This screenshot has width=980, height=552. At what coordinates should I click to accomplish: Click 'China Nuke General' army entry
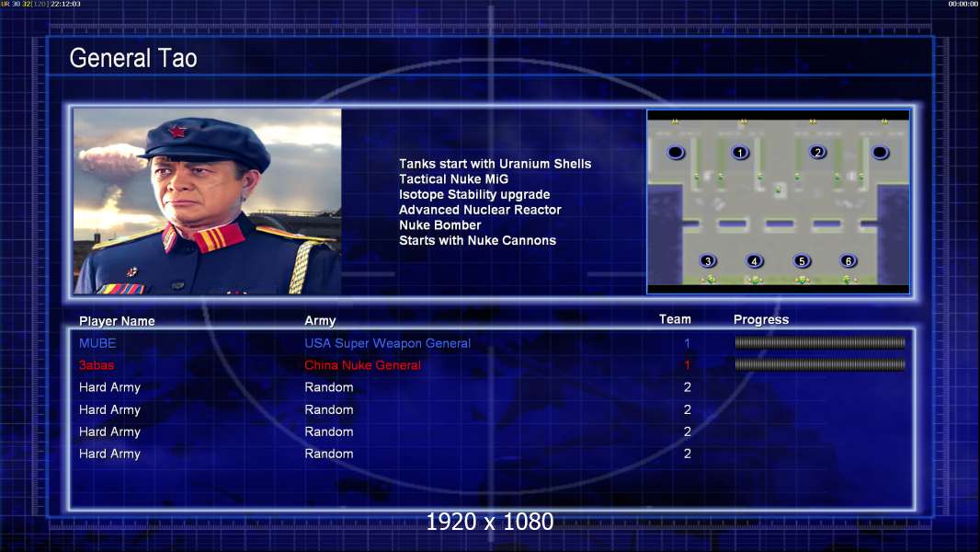coord(362,365)
